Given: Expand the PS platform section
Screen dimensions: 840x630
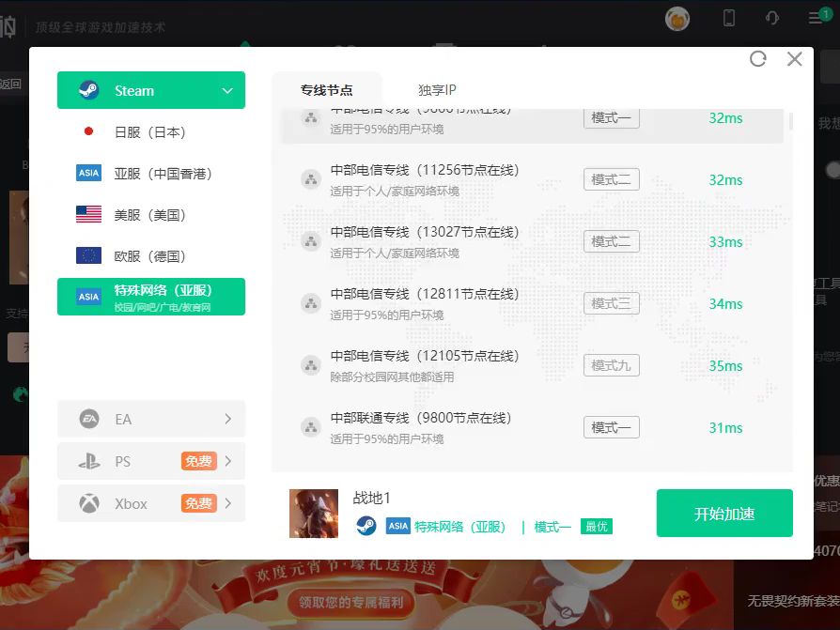Looking at the screenshot, I should pyautogui.click(x=151, y=461).
